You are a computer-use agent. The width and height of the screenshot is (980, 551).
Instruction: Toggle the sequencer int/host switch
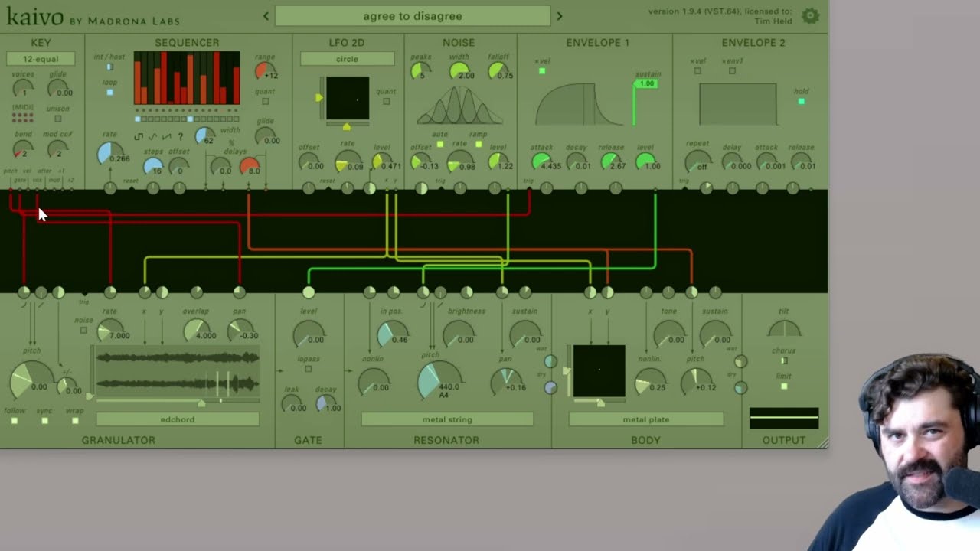pyautogui.click(x=109, y=67)
